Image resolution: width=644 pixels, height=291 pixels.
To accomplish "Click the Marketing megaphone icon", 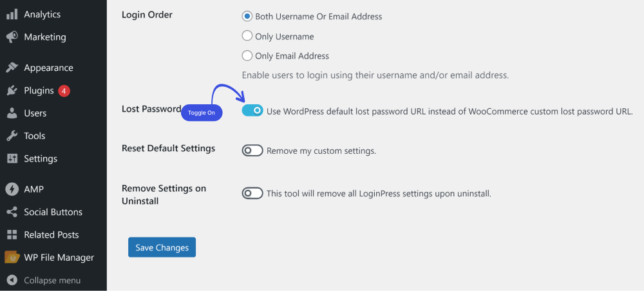I will pyautogui.click(x=12, y=37).
